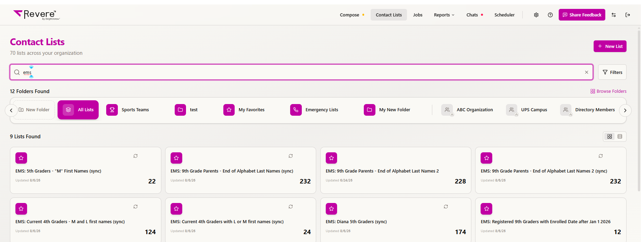
Task: Click the page vertical scrollbar
Action: 639,111
